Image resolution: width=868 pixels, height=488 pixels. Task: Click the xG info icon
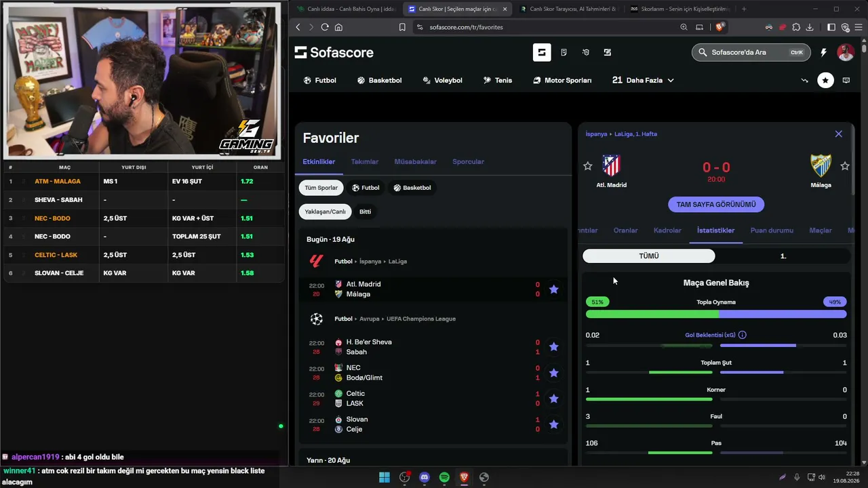[743, 335]
